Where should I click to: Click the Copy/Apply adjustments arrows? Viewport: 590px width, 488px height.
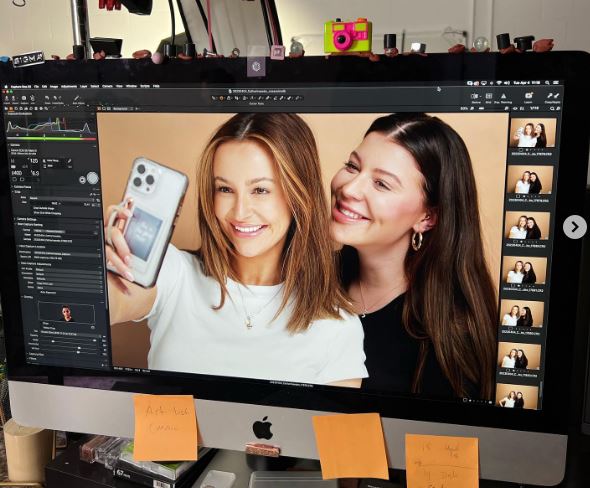tap(553, 96)
